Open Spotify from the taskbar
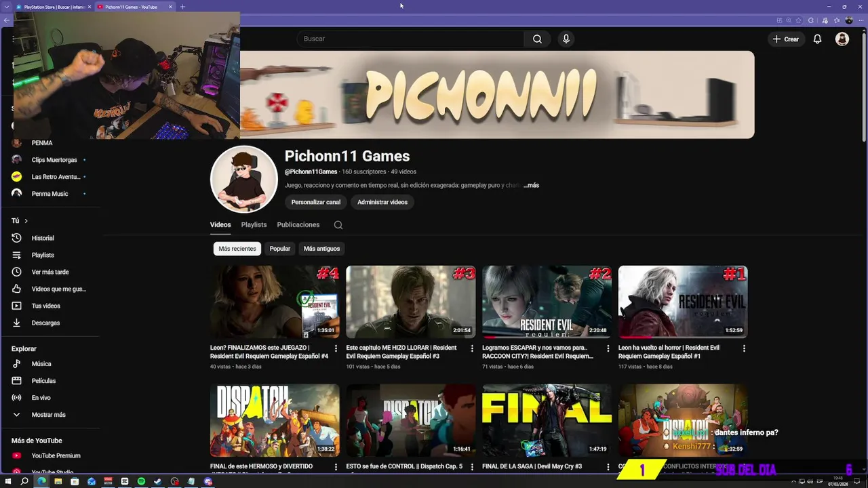Viewport: 868px width, 488px height. click(x=141, y=481)
